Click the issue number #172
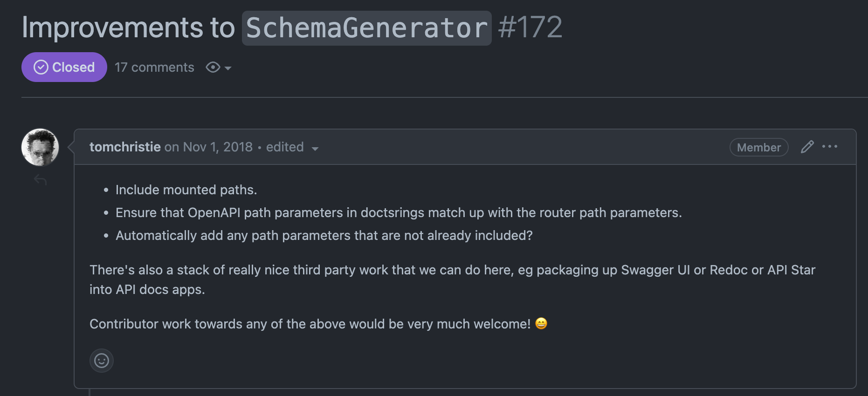 pyautogui.click(x=530, y=27)
